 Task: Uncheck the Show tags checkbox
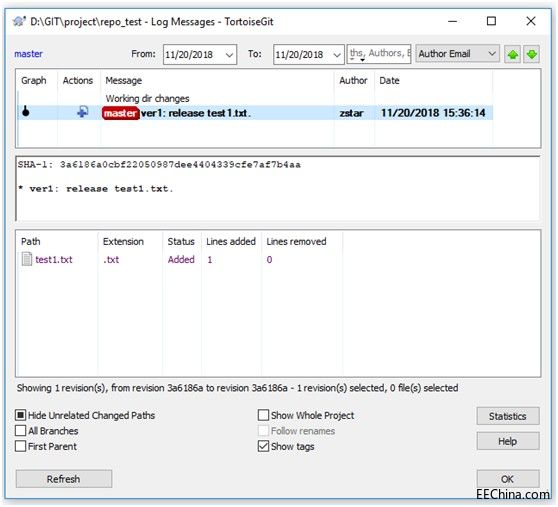pos(263,446)
